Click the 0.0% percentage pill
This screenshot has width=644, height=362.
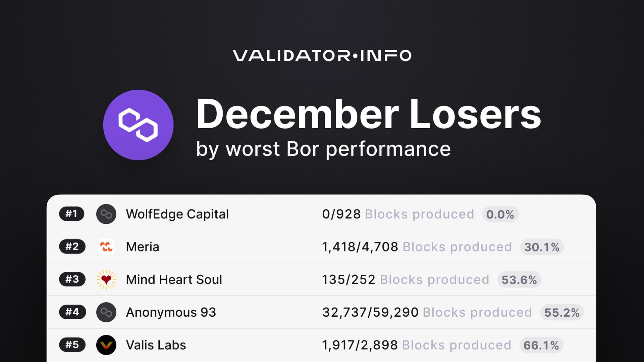(500, 214)
